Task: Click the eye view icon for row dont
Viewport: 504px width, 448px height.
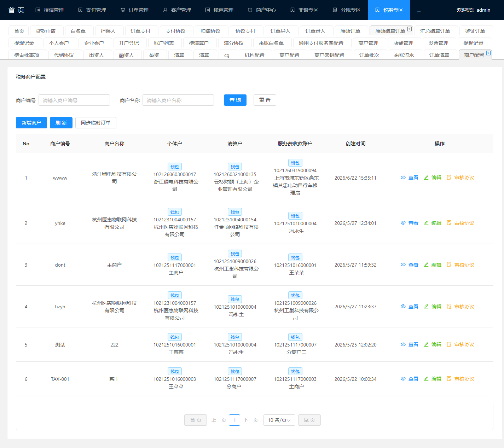Action: pyautogui.click(x=403, y=265)
